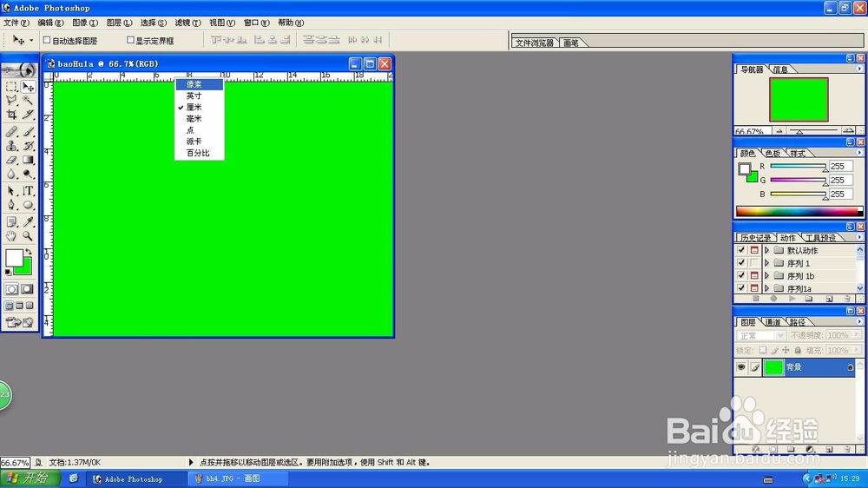The image size is (868, 488).
Task: Uncheck the 序列1a action set checkbox
Action: tap(741, 288)
